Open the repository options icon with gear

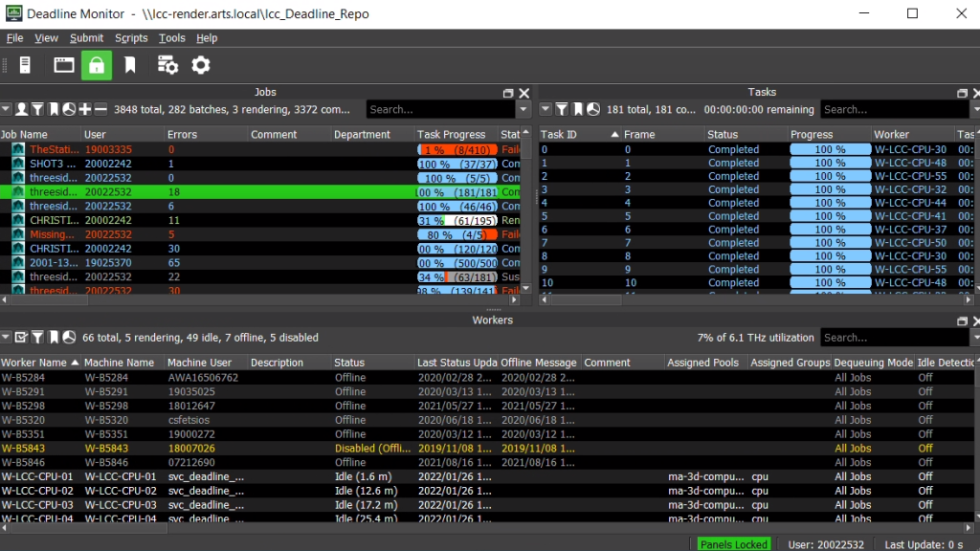coord(167,65)
